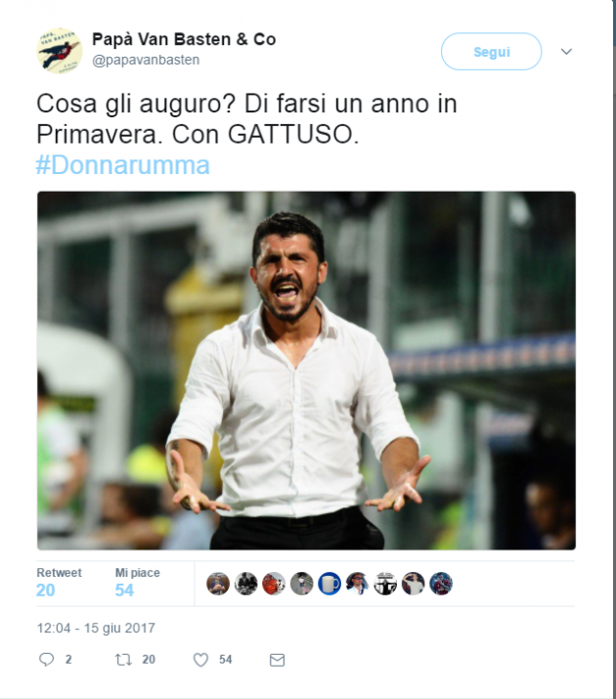
Task: Click the red liker avatar, third in row
Action: pyautogui.click(x=274, y=584)
